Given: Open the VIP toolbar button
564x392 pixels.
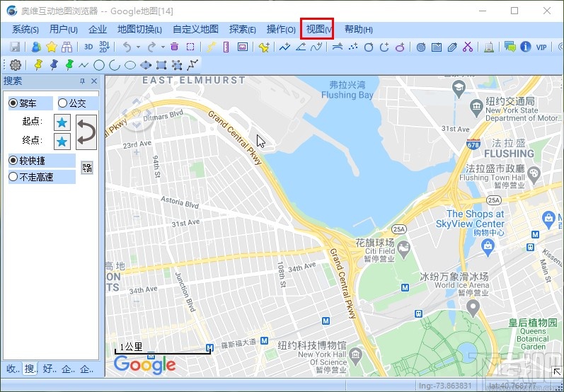Looking at the screenshot, I should point(541,47).
